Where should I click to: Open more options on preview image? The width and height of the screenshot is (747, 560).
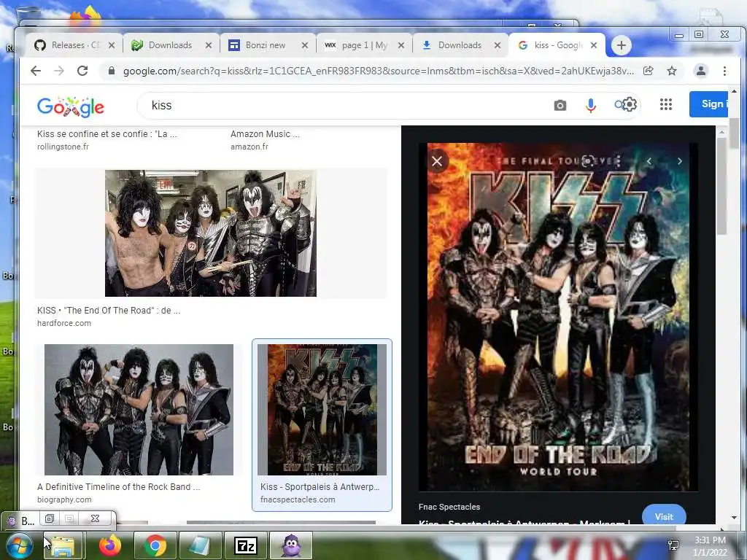tap(619, 161)
